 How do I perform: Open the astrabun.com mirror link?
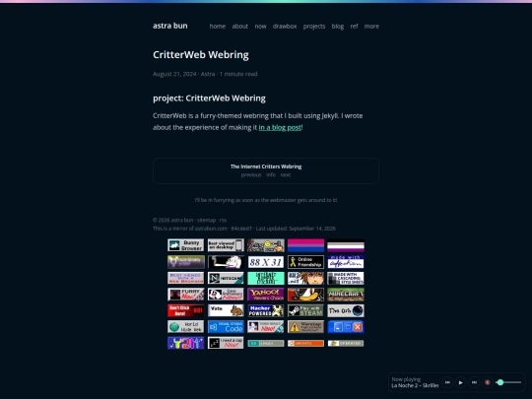pos(211,229)
